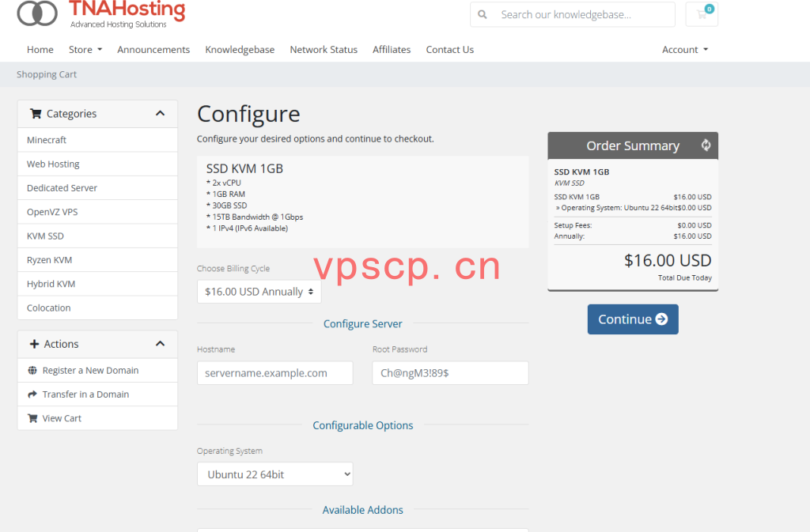The height and width of the screenshot is (532, 810).
Task: Select the Minecraft category
Action: 97,140
